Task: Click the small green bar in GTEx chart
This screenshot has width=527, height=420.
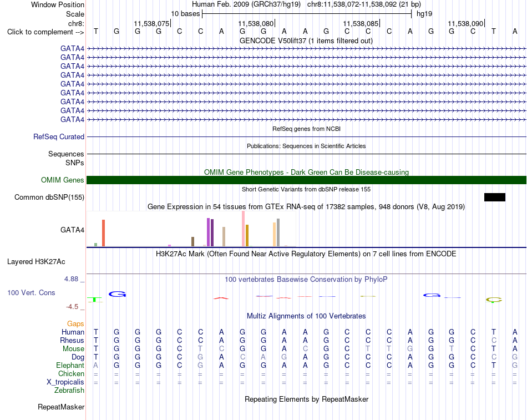Action: [x=96, y=245]
